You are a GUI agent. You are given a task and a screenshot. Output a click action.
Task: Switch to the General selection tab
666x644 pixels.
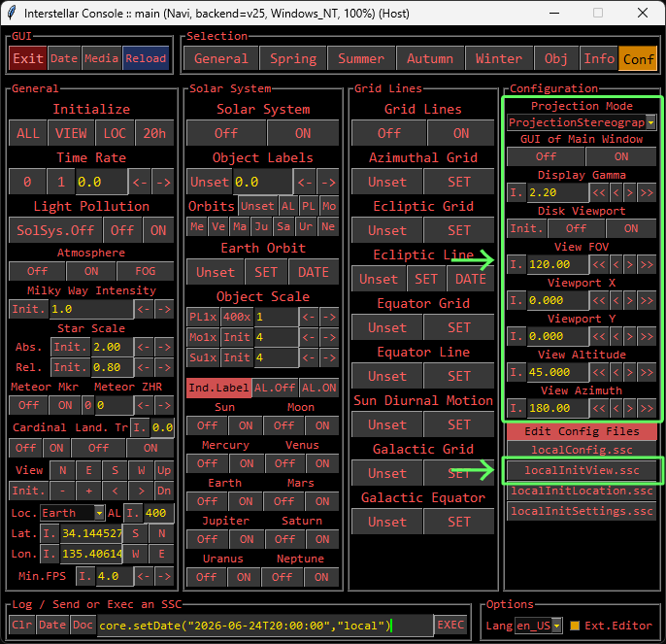tap(221, 58)
